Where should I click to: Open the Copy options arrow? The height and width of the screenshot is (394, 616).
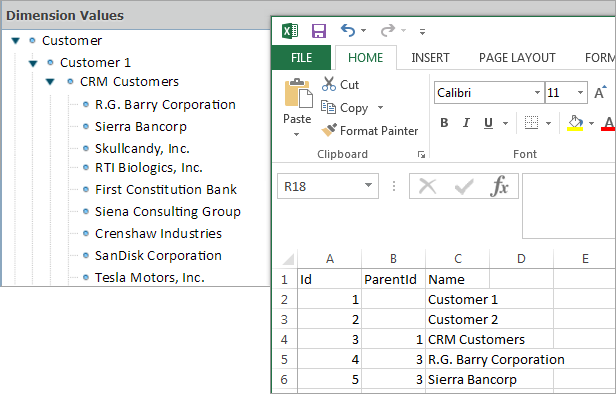pos(380,108)
